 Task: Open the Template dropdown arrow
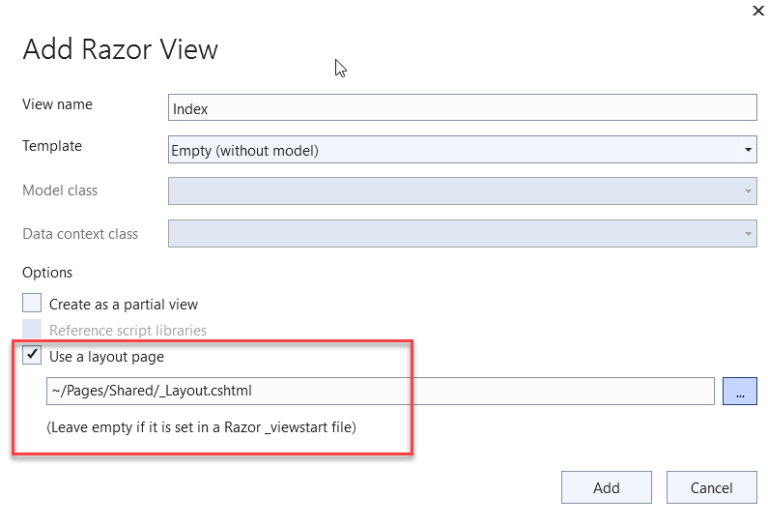tap(748, 150)
